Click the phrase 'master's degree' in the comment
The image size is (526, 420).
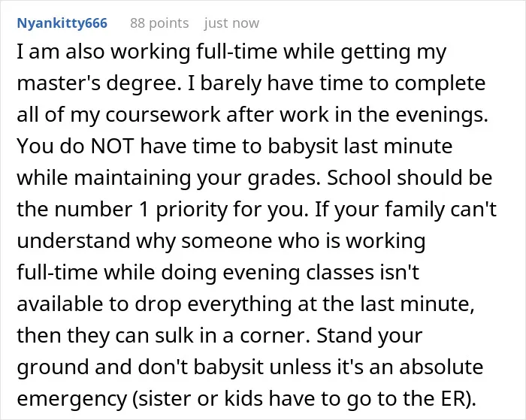97,83
